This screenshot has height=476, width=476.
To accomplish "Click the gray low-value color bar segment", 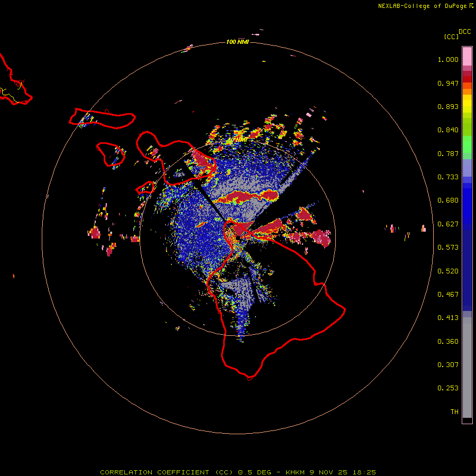I will pyautogui.click(x=467, y=368).
